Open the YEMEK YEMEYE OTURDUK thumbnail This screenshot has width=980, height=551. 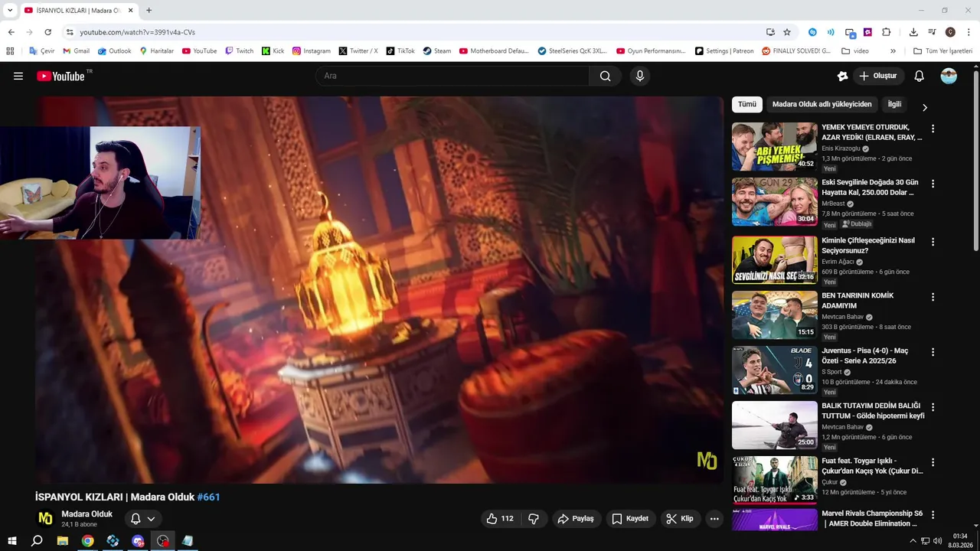[x=774, y=146]
